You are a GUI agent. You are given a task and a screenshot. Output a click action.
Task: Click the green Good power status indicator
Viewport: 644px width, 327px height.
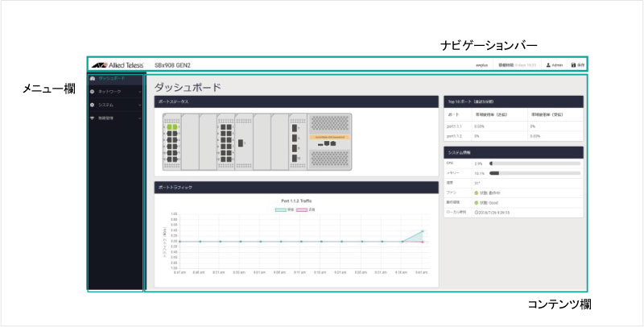(x=477, y=202)
